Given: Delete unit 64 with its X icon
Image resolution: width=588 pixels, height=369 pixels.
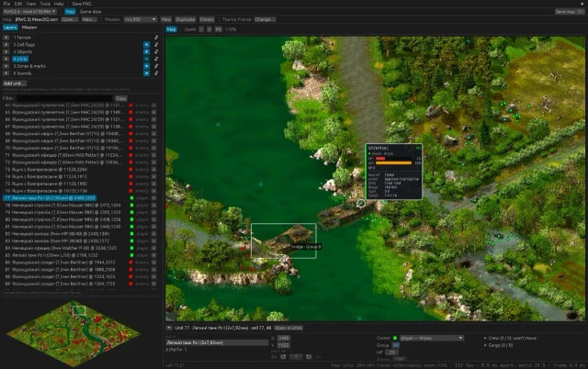Looking at the screenshot, I should (x=153, y=106).
